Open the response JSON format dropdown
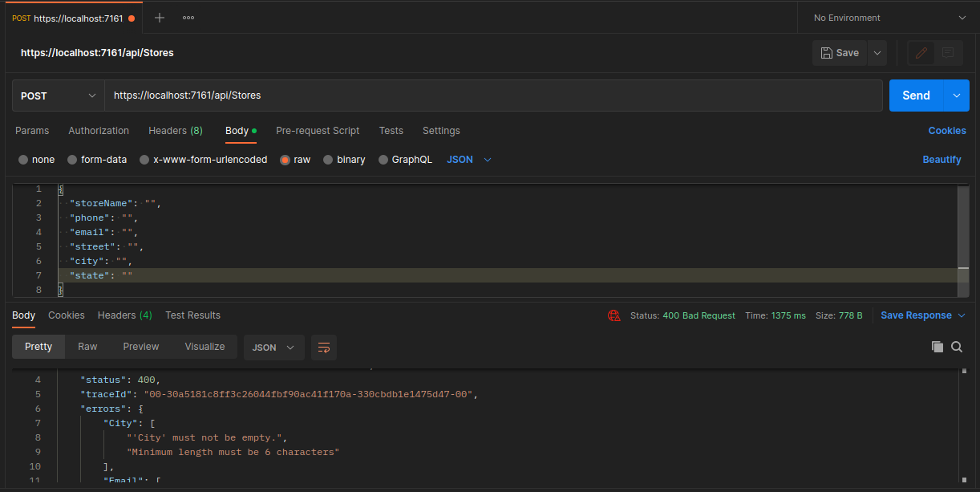The image size is (980, 492). click(273, 348)
